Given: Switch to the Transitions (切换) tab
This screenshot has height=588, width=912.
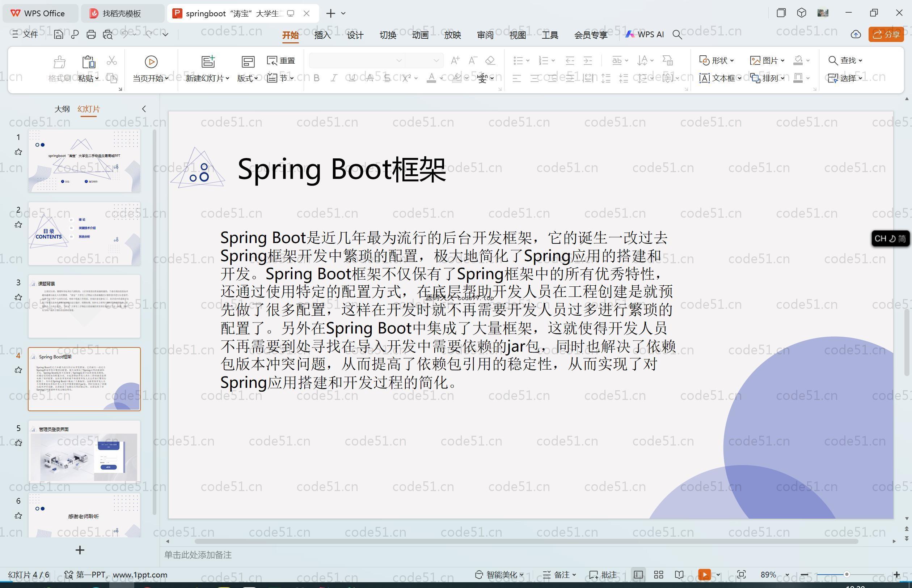Looking at the screenshot, I should click(x=388, y=35).
